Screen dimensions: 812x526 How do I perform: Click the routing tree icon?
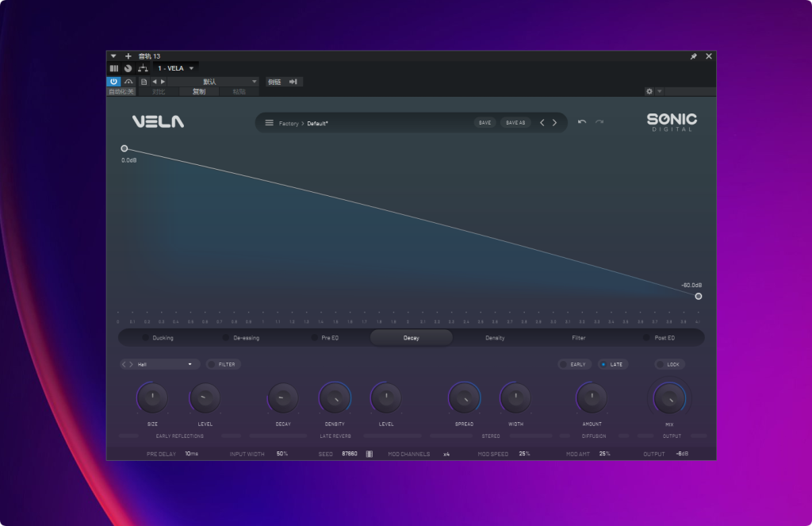[143, 68]
